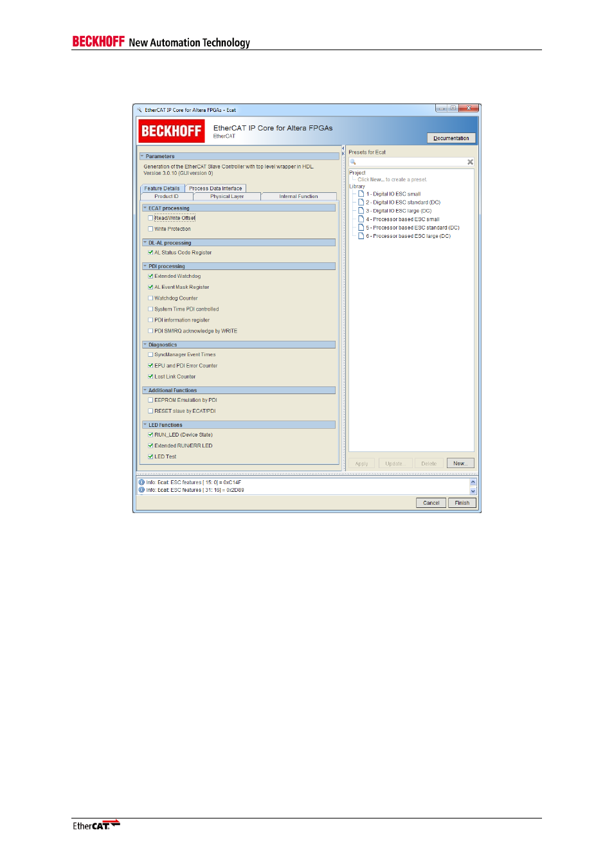
Task: Click info icon for ESC features [15: 0]
Action: (141, 482)
